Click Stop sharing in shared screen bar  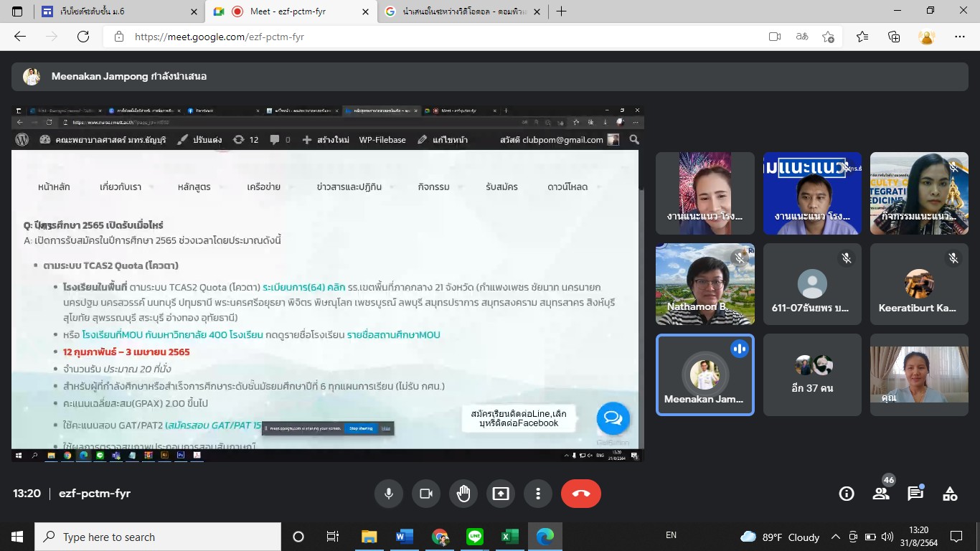click(x=360, y=428)
